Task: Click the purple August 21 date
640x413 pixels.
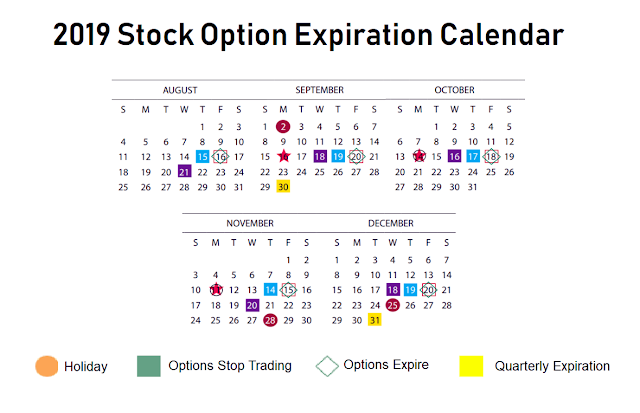Action: (x=184, y=171)
